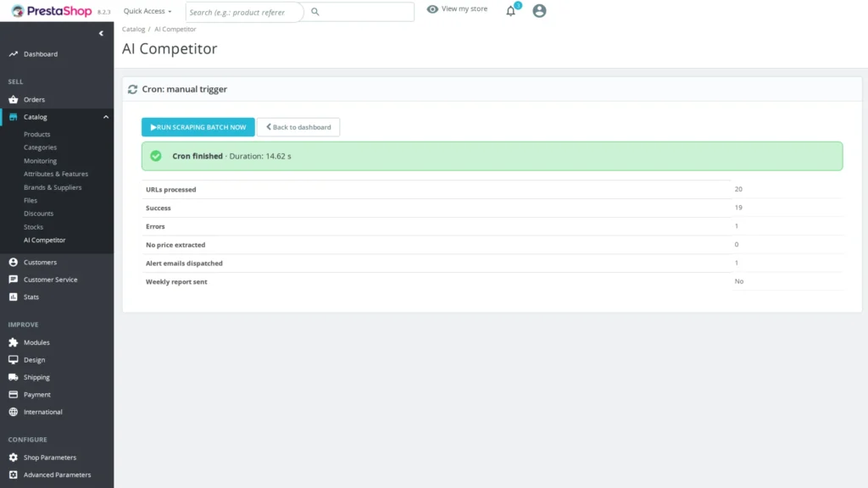Click the PrestaShop logo

click(52, 11)
